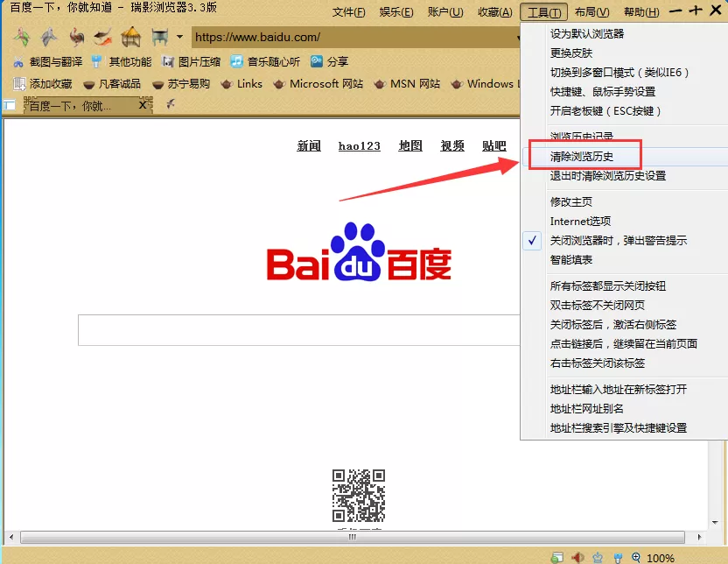The image size is (728, 564).
Task: Close the 百度一下 tab with its X
Action: point(143,105)
